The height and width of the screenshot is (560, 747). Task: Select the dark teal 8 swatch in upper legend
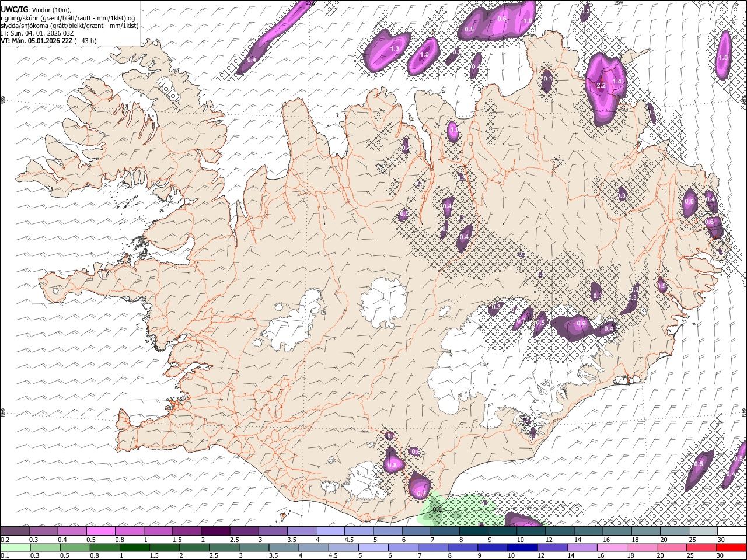(473, 531)
